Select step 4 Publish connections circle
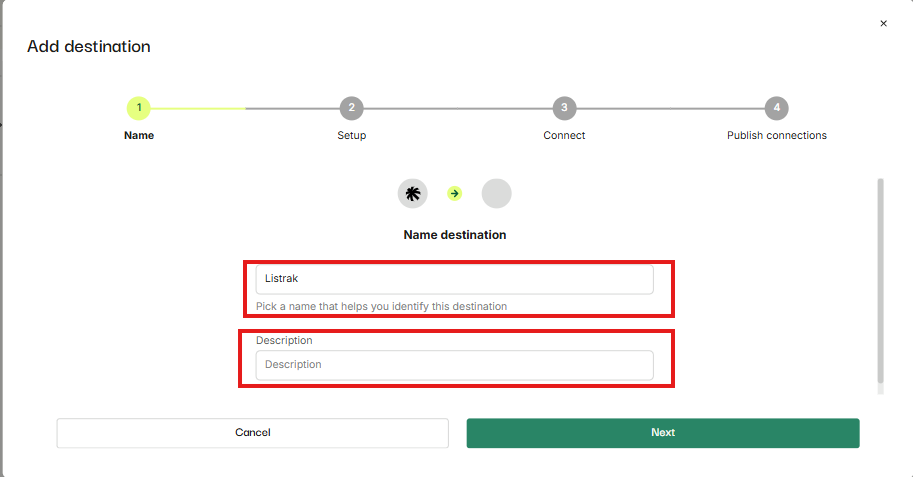913x477 pixels. pos(777,108)
